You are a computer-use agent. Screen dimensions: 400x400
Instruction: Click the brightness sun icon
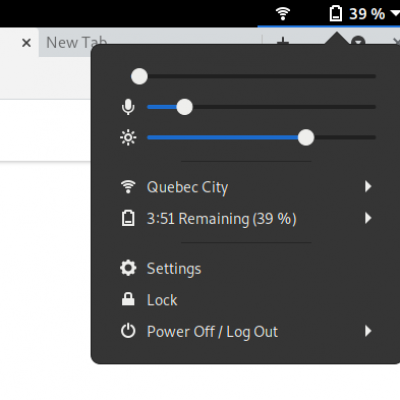pos(128,138)
